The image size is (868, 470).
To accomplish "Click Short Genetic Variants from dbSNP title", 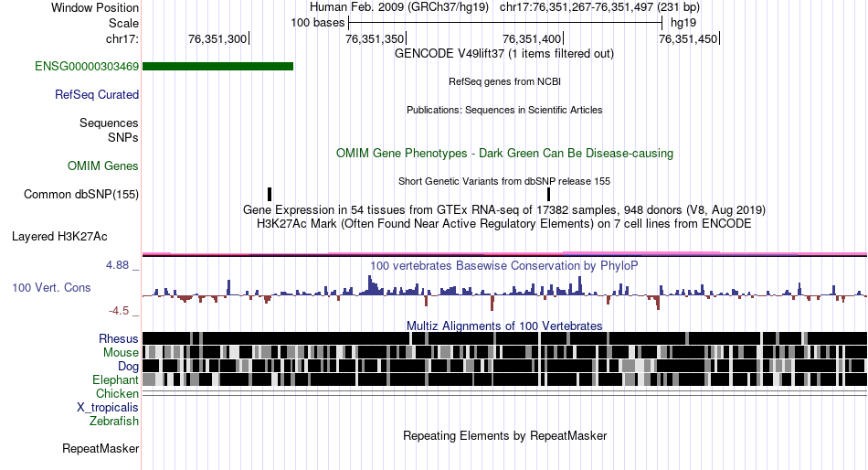I will [x=504, y=181].
